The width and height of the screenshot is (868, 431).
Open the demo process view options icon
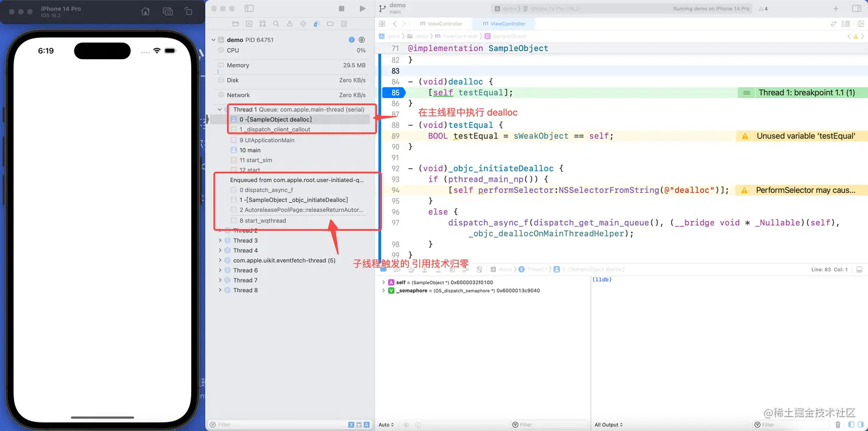362,40
